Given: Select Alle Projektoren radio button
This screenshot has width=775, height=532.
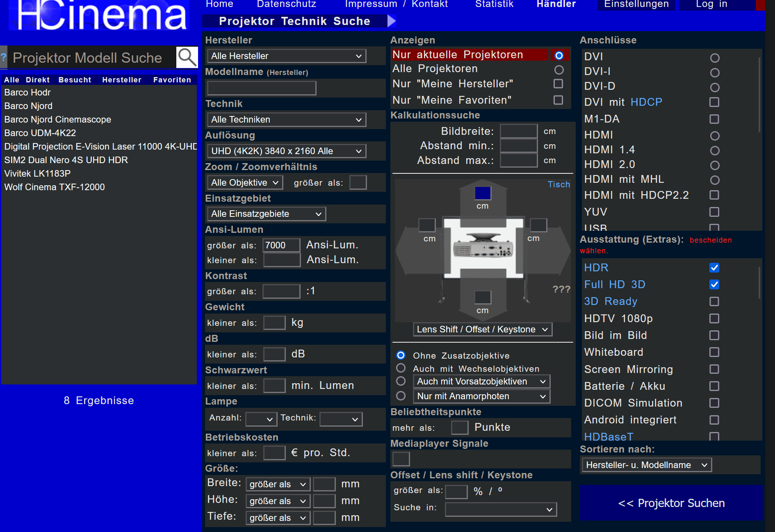Looking at the screenshot, I should pos(558,70).
